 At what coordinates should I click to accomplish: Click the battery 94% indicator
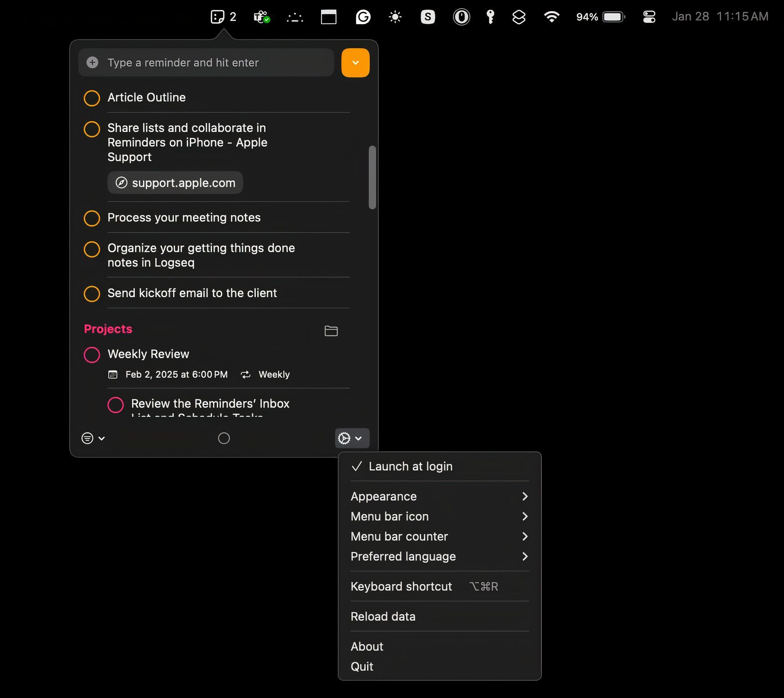coord(601,17)
